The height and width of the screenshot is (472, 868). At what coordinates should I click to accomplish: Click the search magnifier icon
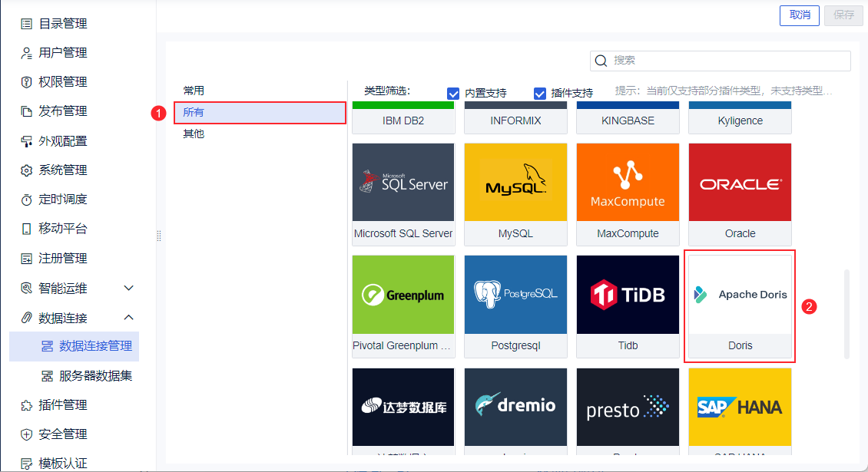601,61
